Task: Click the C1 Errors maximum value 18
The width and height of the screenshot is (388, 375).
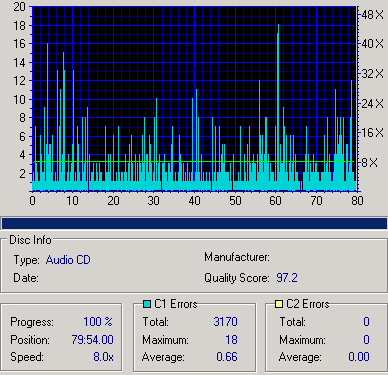Action: pos(231,340)
